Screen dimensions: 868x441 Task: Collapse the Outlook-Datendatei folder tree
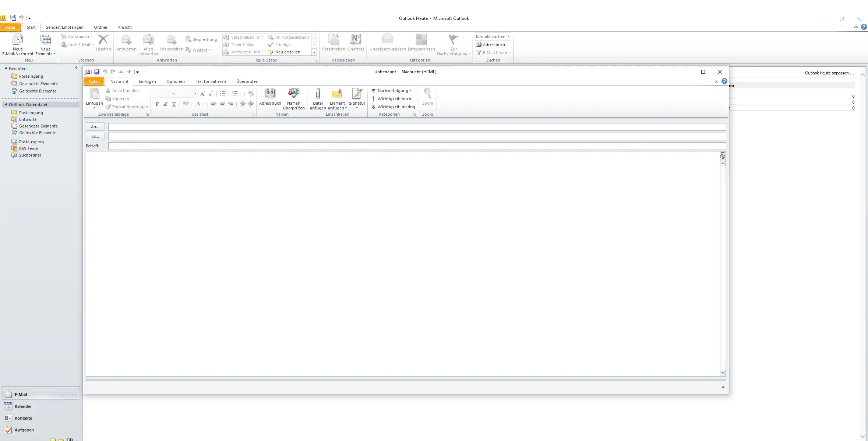[6, 105]
